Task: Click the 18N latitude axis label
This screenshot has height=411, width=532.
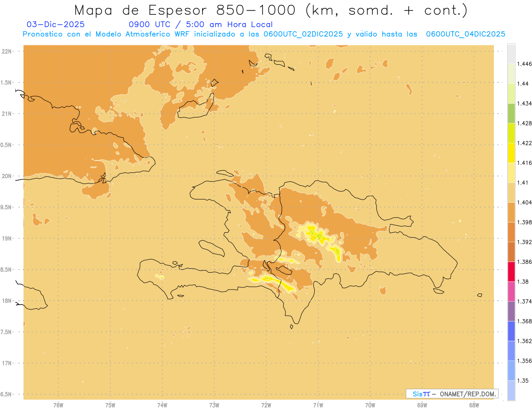Action: (x=7, y=301)
